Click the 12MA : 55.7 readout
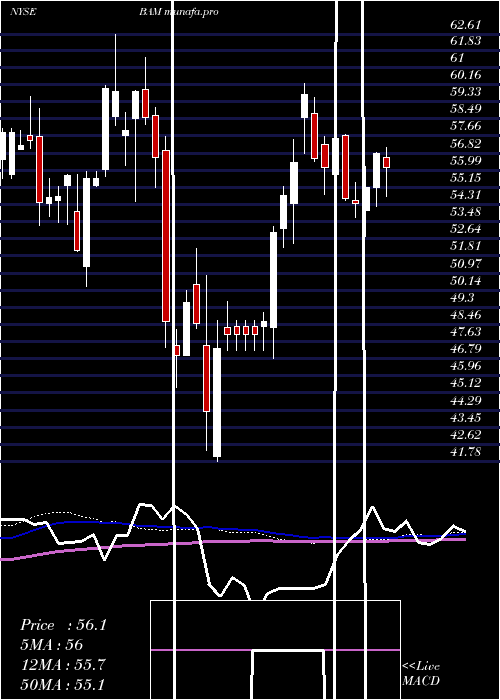500x700 pixels. click(x=63, y=665)
